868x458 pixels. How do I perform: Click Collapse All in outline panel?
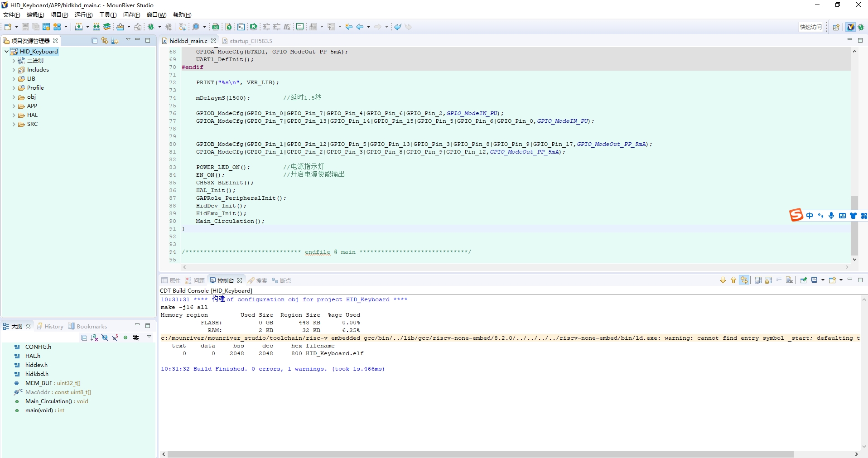84,337
